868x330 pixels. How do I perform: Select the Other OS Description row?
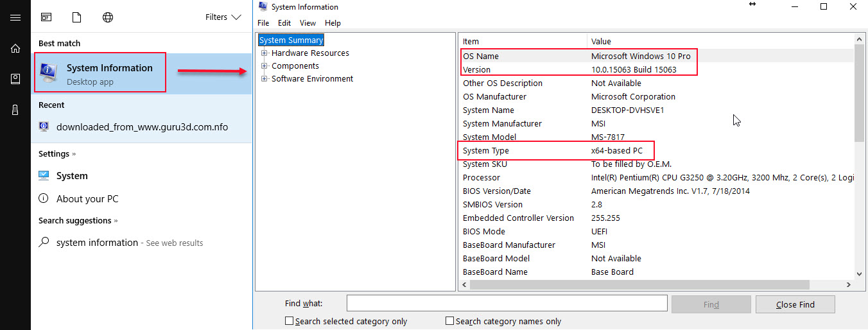657,83
